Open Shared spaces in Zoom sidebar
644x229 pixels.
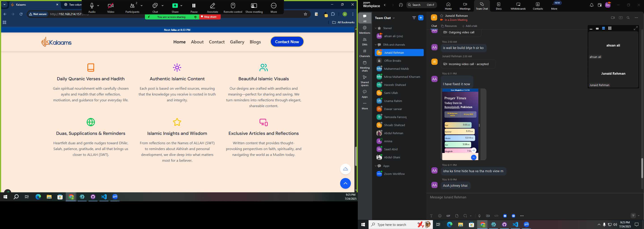pyautogui.click(x=365, y=81)
